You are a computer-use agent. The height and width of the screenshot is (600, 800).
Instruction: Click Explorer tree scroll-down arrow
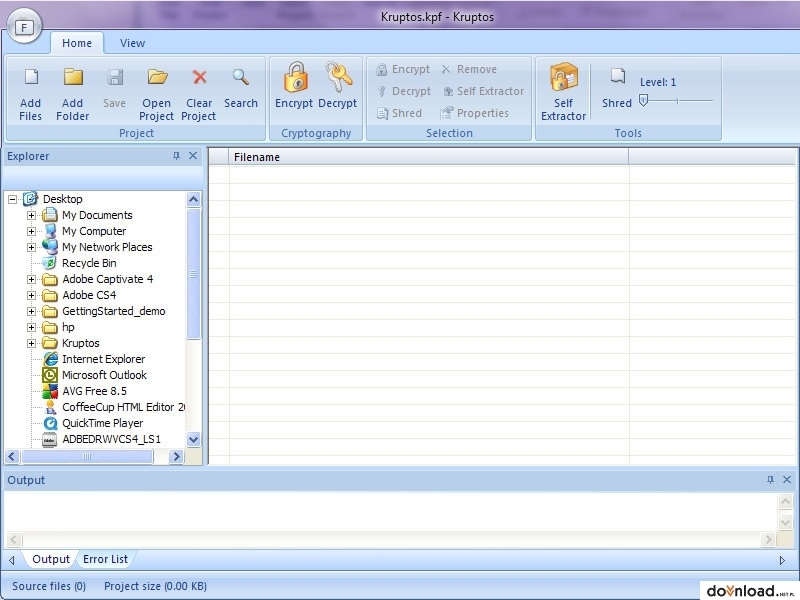click(x=193, y=439)
